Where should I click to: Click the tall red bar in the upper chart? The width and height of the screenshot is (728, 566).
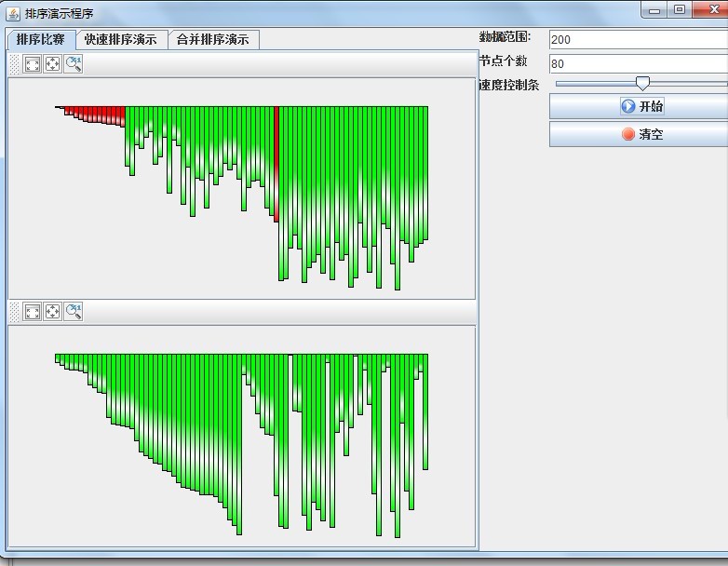point(276,164)
